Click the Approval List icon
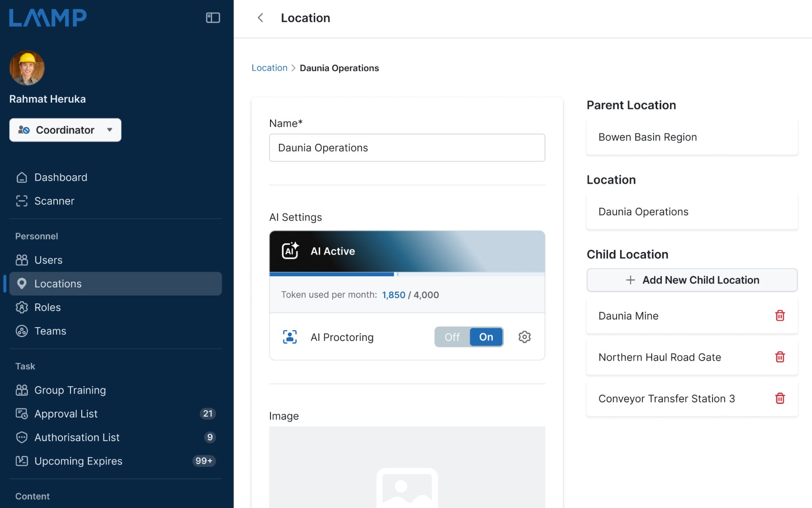The width and height of the screenshot is (812, 508). (22, 414)
